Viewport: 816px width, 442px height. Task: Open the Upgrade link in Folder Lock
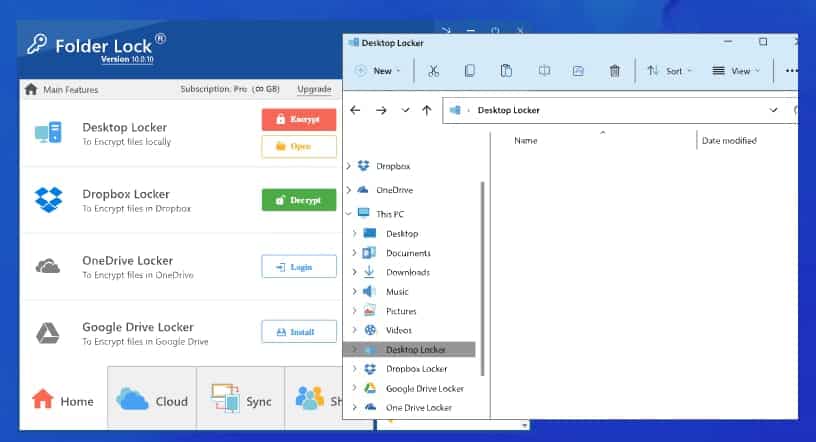click(314, 89)
